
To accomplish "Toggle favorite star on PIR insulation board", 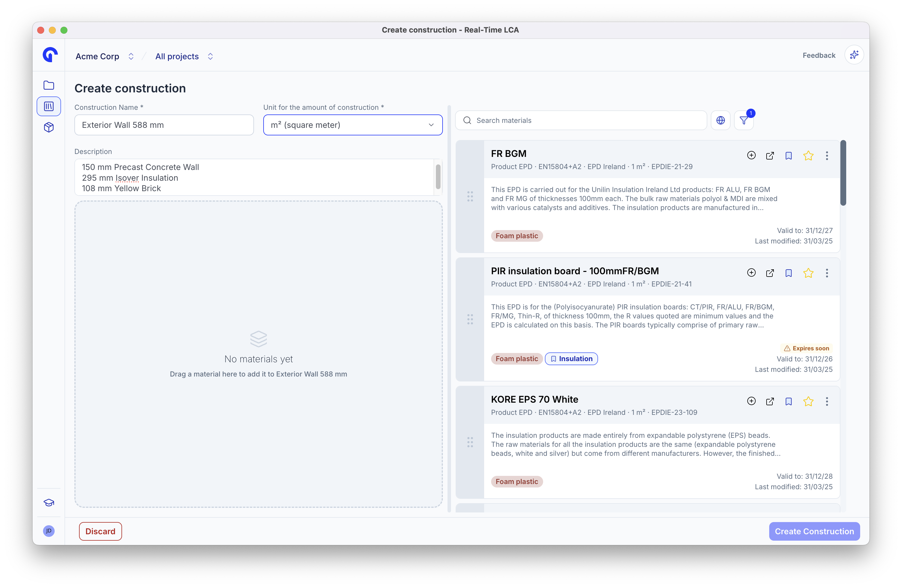I will [x=808, y=273].
